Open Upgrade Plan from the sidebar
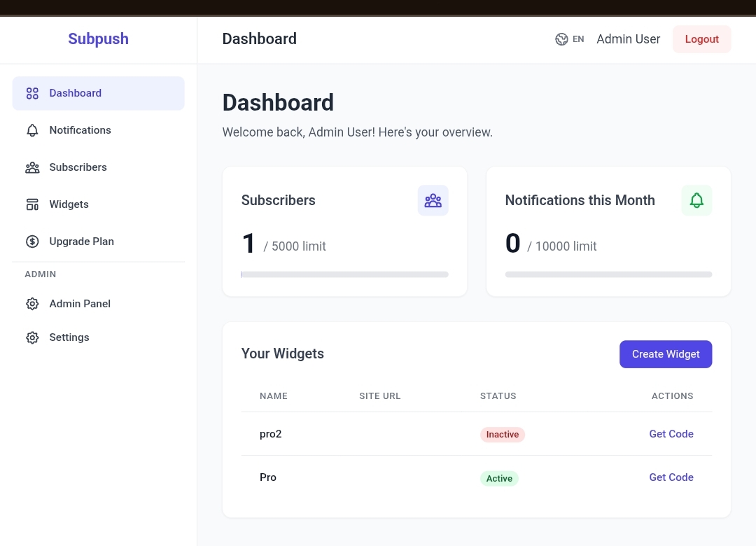This screenshot has height=546, width=756. (99, 241)
